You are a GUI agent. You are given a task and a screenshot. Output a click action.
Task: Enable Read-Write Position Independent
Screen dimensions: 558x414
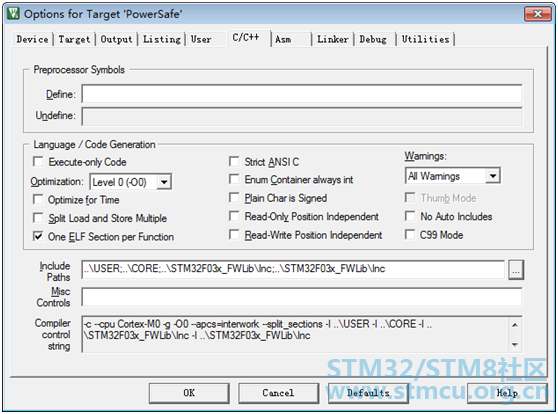pos(234,235)
